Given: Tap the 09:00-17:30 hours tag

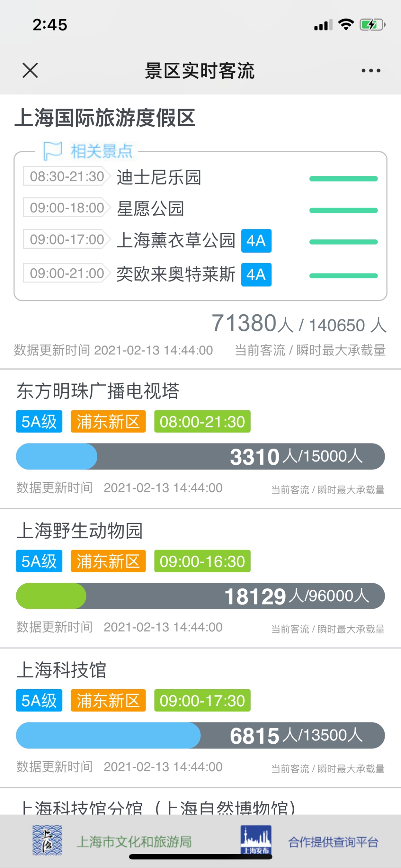Looking at the screenshot, I should coord(202,701).
